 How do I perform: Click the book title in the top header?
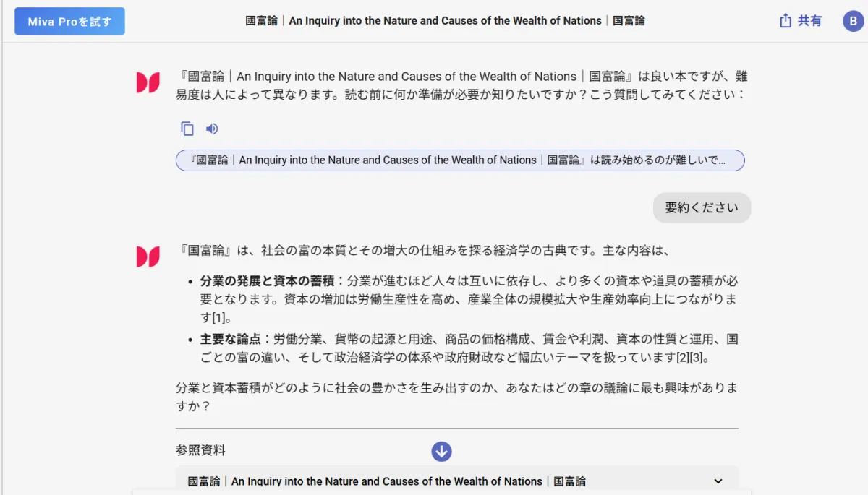[445, 21]
